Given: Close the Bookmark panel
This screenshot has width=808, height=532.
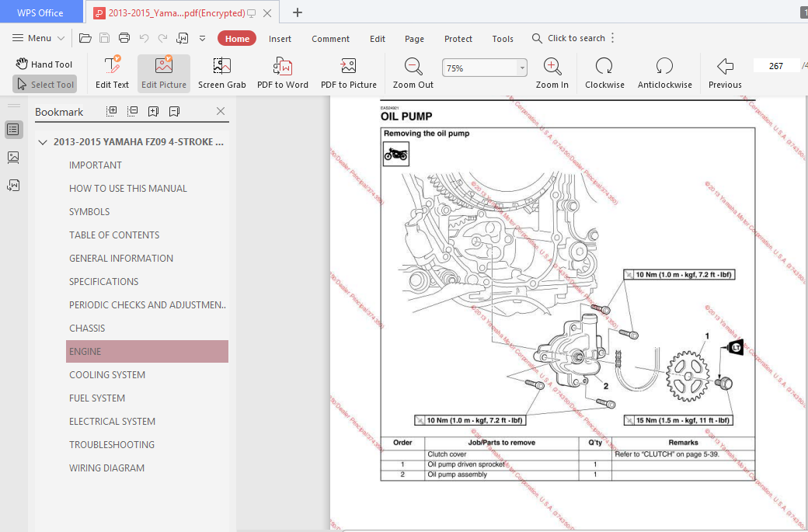Looking at the screenshot, I should (221, 111).
